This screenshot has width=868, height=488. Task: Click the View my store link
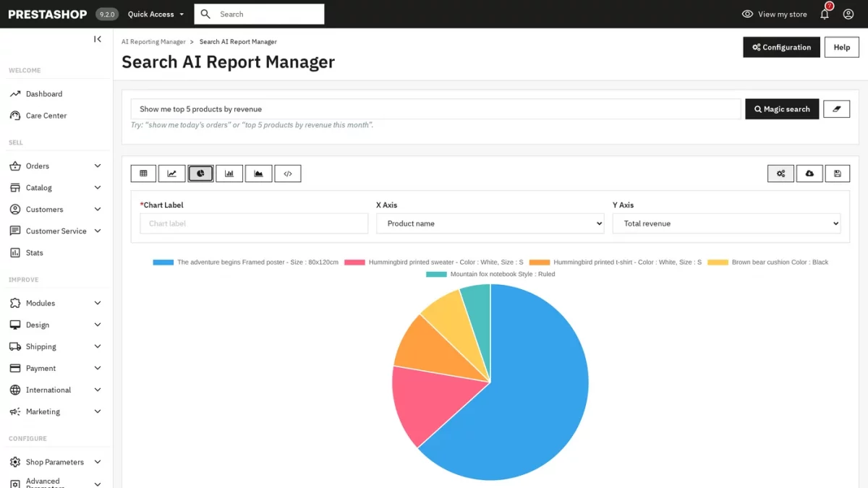click(x=775, y=14)
